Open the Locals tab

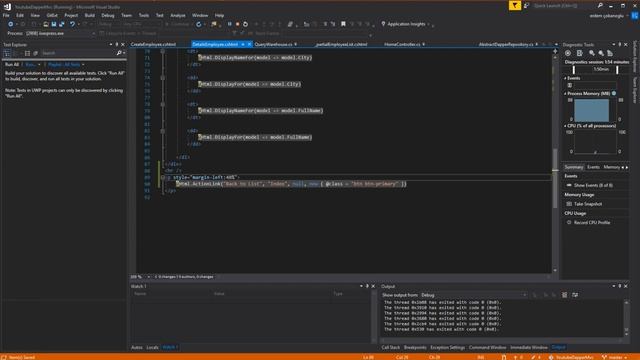(152, 347)
